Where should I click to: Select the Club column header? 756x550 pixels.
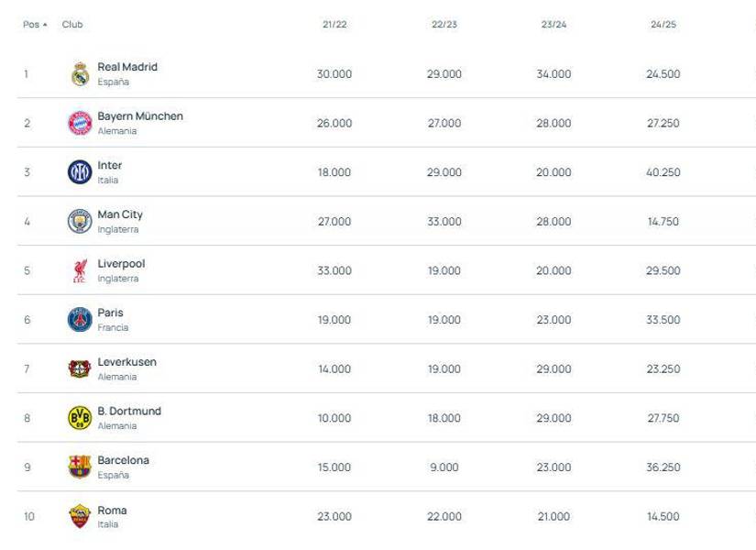[71, 25]
